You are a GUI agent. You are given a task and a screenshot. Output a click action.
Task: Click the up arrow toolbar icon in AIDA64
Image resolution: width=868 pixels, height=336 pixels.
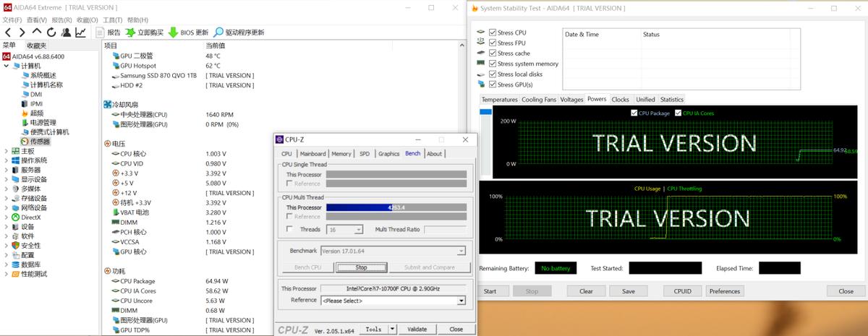tap(37, 33)
